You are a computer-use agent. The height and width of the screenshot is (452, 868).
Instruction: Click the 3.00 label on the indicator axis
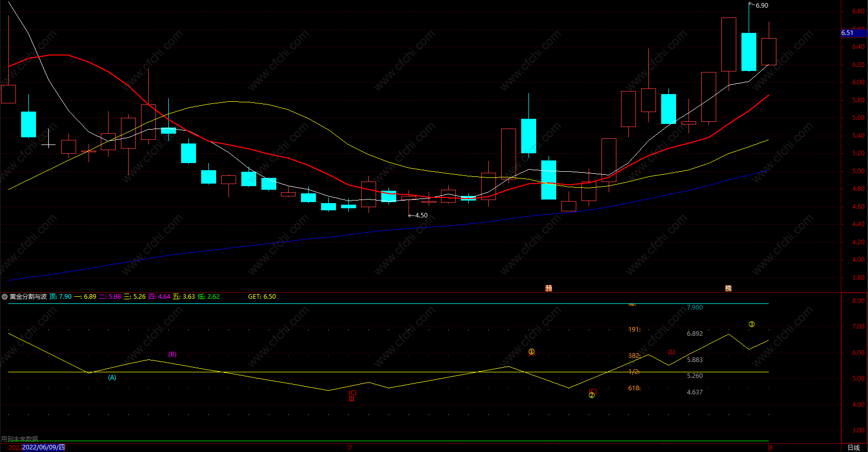[858, 430]
